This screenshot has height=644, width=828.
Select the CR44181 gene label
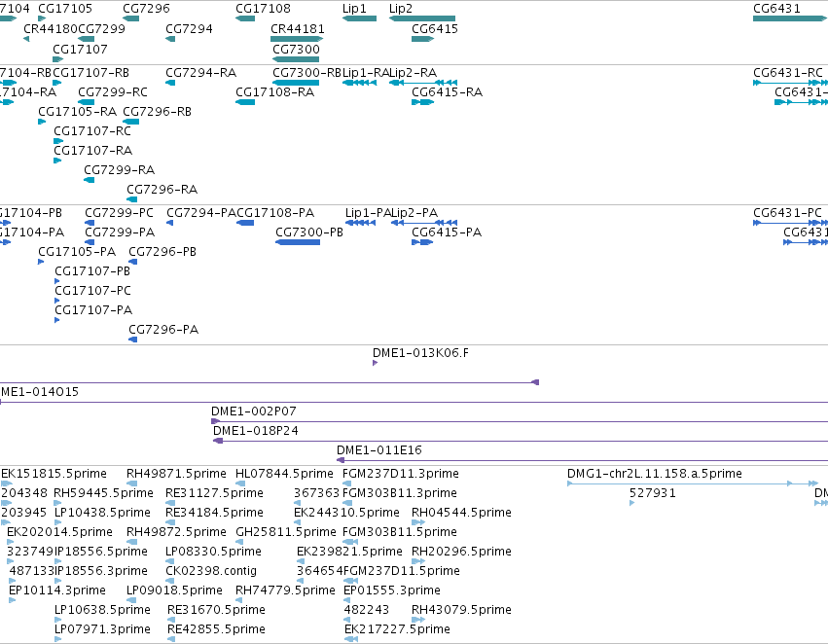298,28
